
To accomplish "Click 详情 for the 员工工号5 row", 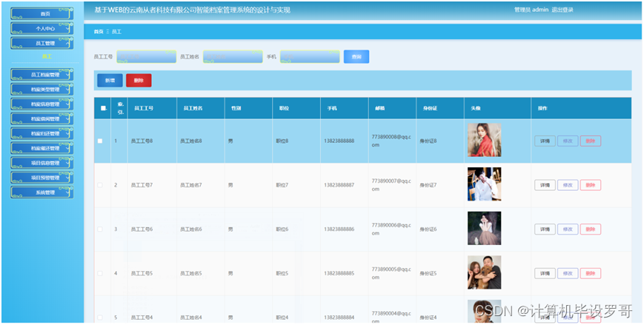I will [x=545, y=273].
